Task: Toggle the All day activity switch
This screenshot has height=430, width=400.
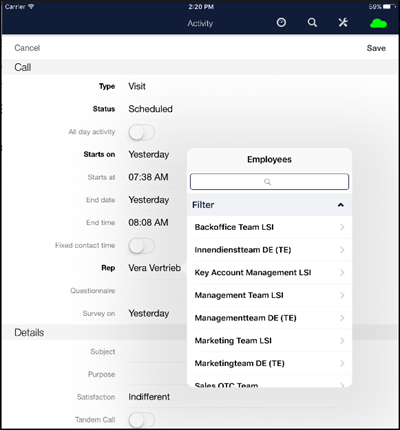Action: tap(142, 132)
